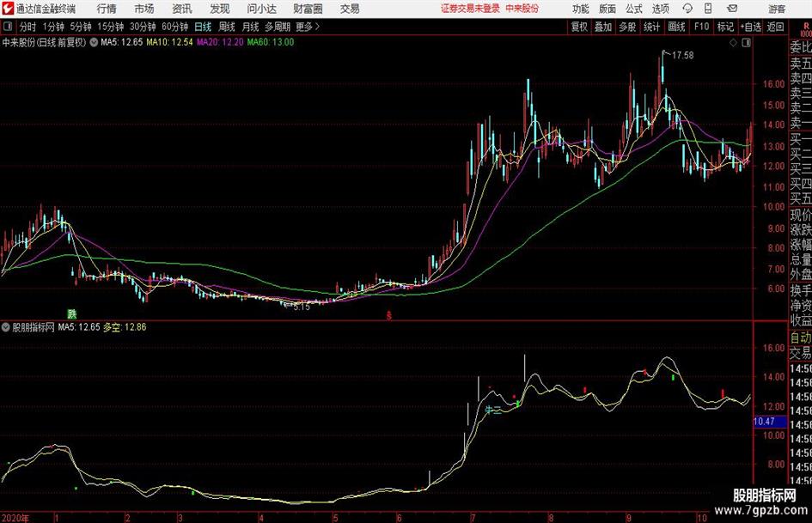Screen dimensions: 812x523
Task: Open the 公式 menu
Action: coord(634,9)
